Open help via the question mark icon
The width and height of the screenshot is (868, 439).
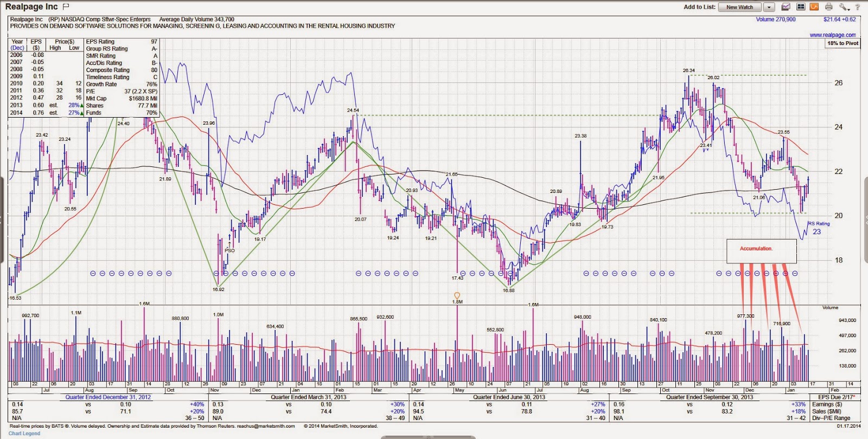pos(858,7)
